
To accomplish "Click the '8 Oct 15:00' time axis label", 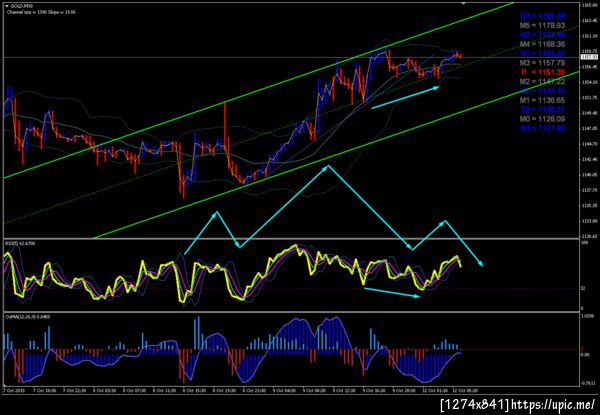I will click(x=192, y=391).
